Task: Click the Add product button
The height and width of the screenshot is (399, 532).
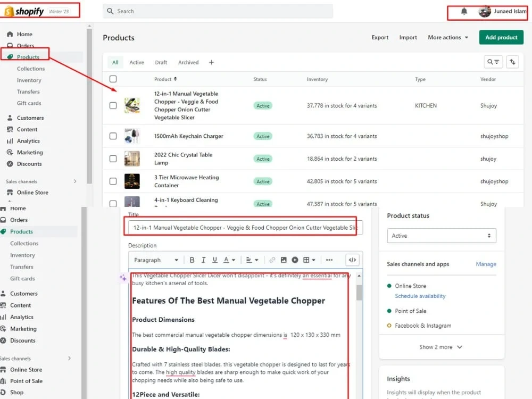Action: (x=501, y=37)
